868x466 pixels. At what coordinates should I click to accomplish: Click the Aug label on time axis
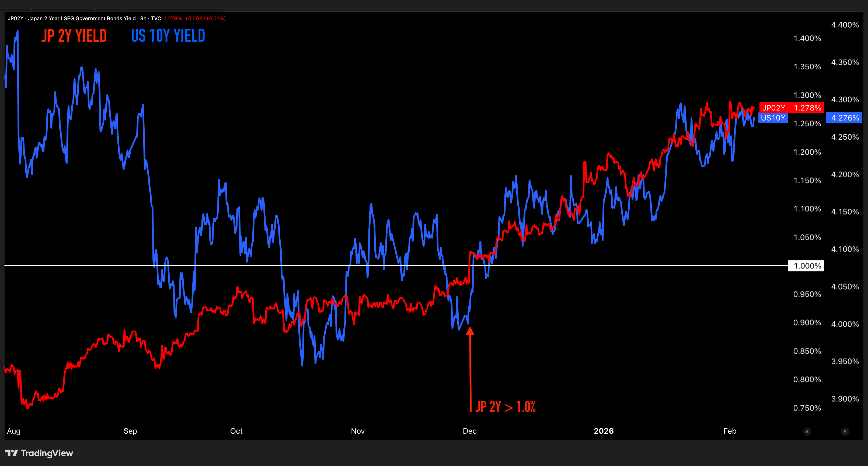point(14,431)
